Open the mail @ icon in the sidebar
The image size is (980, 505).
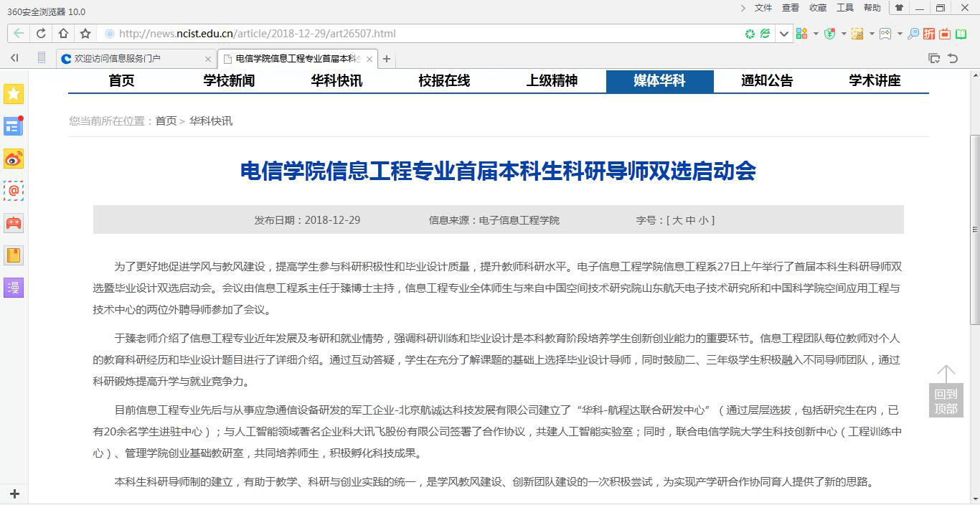pyautogui.click(x=14, y=191)
